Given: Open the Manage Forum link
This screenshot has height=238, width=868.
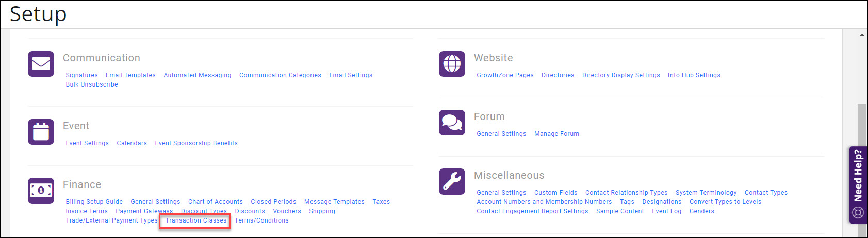Looking at the screenshot, I should [x=556, y=134].
